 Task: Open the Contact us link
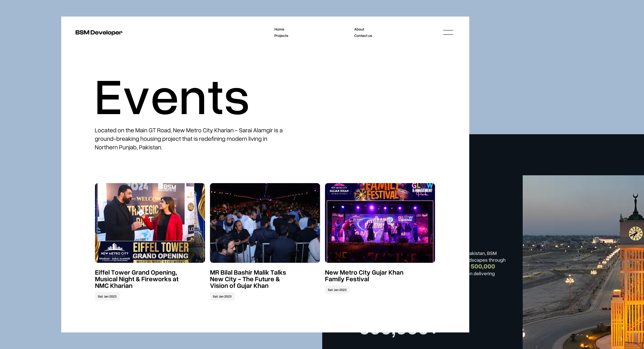[363, 36]
